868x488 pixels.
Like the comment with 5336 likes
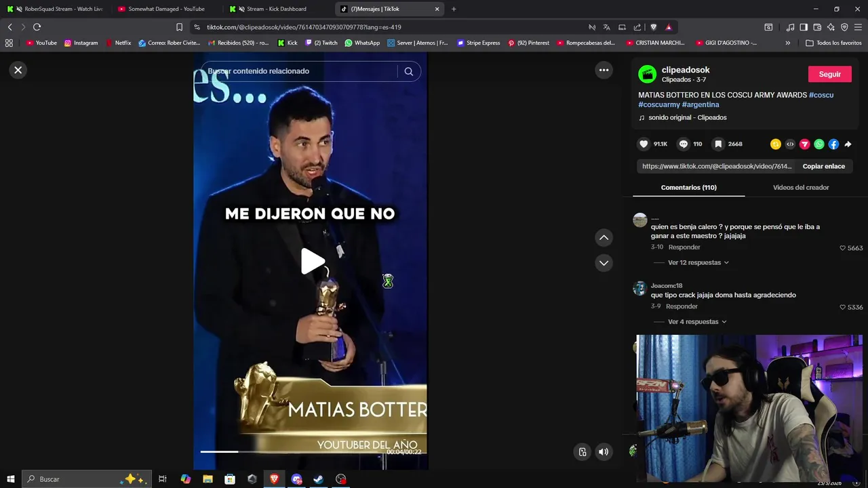pos(843,307)
